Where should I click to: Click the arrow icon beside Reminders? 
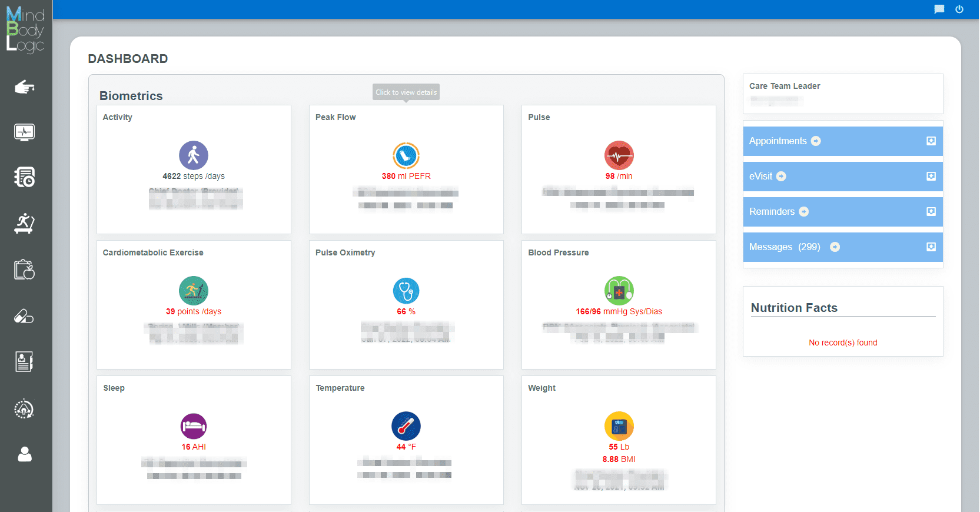coord(803,211)
